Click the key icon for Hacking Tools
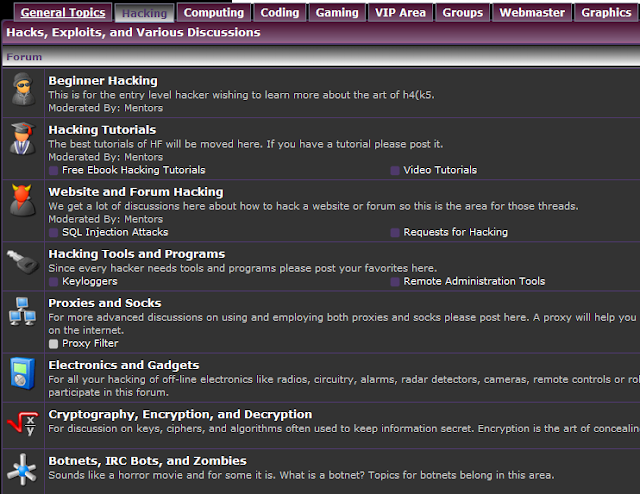This screenshot has width=640, height=494. point(23,262)
